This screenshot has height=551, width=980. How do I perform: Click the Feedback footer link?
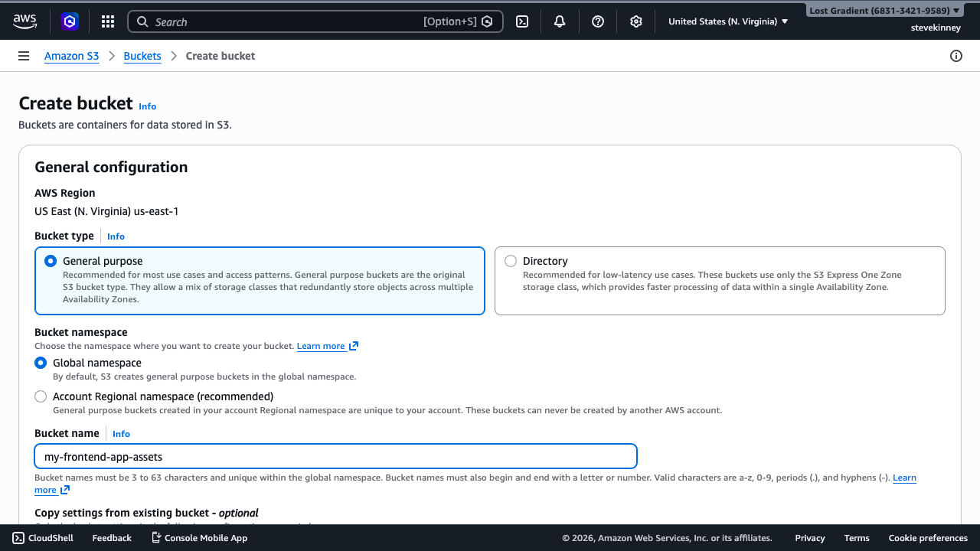[x=112, y=538]
